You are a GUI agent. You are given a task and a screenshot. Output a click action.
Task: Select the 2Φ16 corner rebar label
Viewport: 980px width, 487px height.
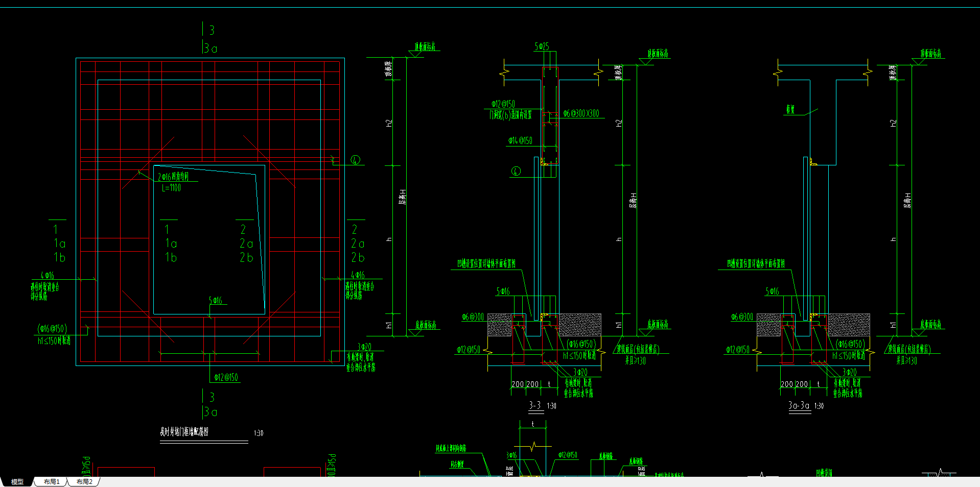coord(173,177)
